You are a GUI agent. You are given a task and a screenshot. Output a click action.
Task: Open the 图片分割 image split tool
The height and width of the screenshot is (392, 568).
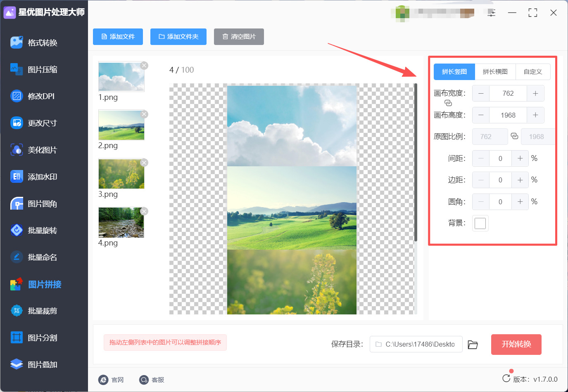coord(34,338)
